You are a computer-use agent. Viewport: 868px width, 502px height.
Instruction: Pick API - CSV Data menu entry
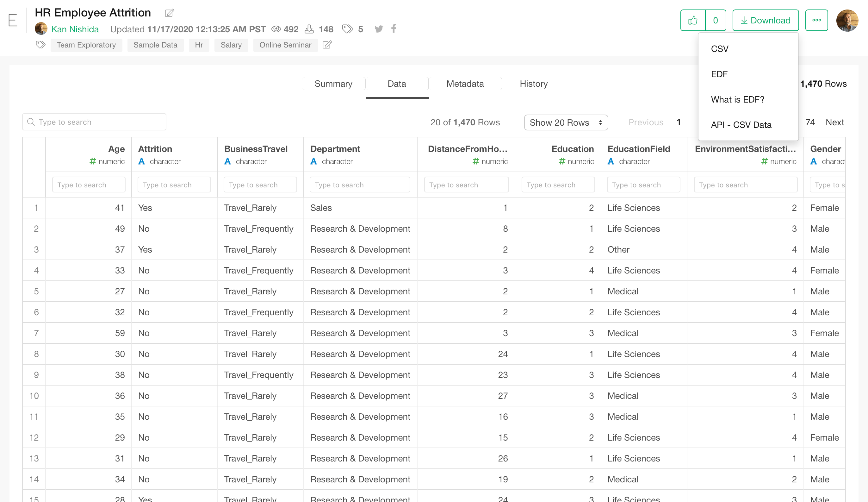pos(741,125)
